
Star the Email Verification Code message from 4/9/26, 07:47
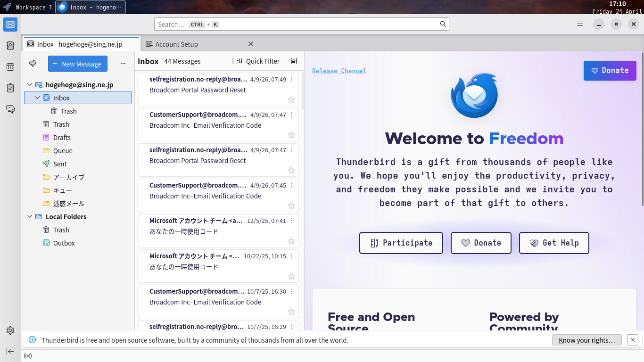[291, 135]
